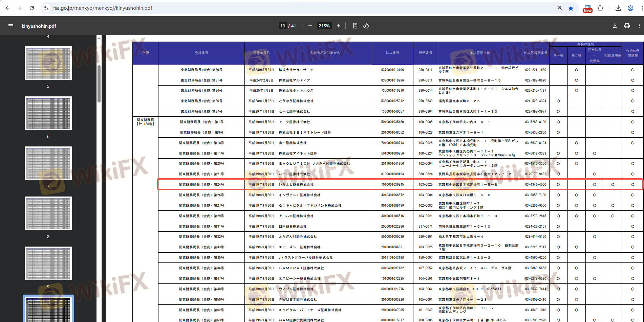The image size is (644, 322).
Task: View site information icon in address bar
Action: click(46, 8)
